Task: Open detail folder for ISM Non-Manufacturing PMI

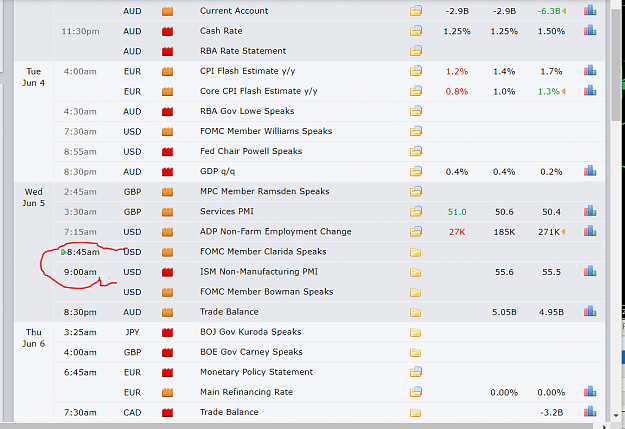Action: pos(415,272)
